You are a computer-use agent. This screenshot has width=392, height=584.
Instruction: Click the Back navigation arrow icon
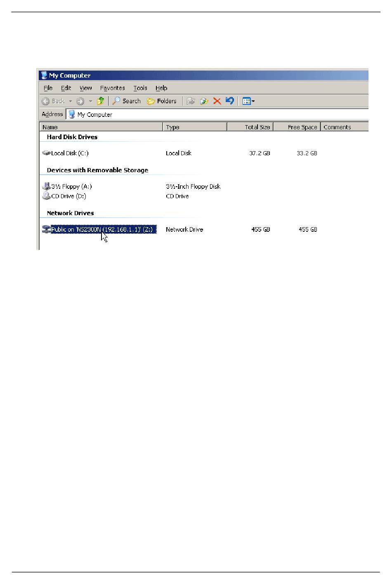(x=46, y=101)
